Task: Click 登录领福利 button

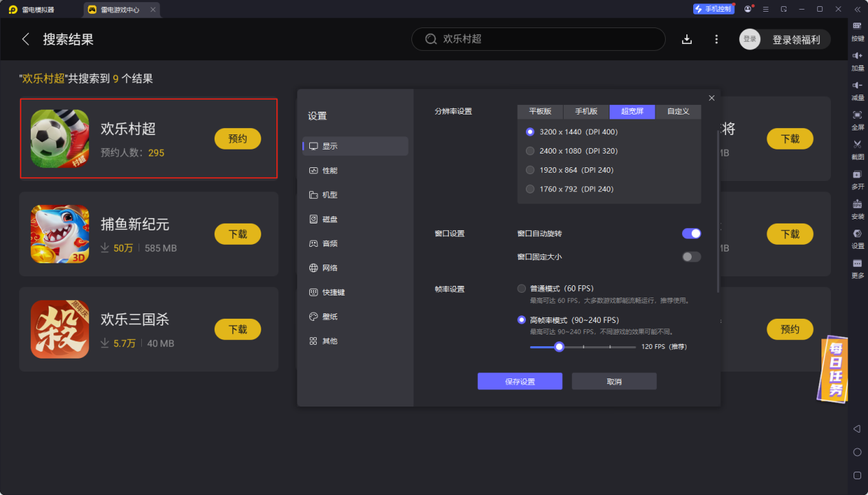Action: click(x=796, y=40)
